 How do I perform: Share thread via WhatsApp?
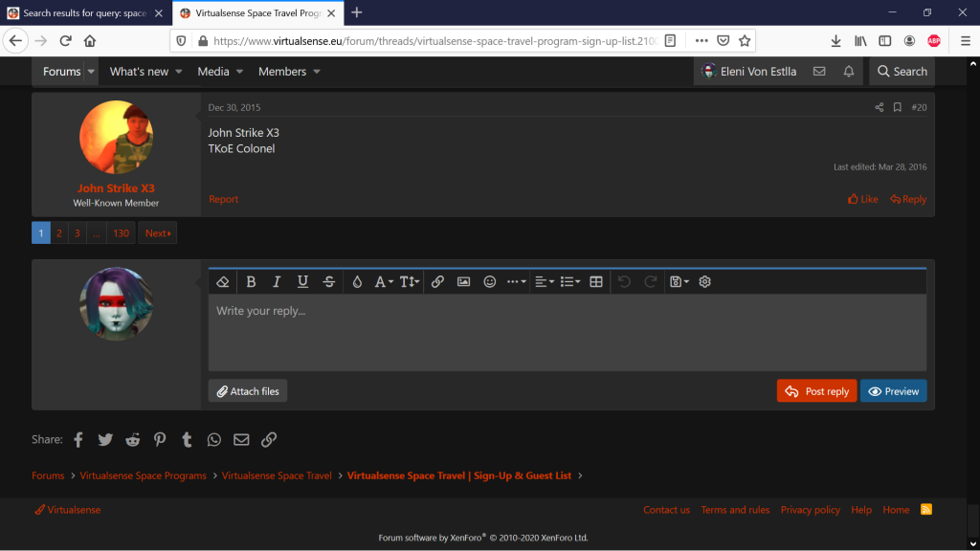pos(213,440)
